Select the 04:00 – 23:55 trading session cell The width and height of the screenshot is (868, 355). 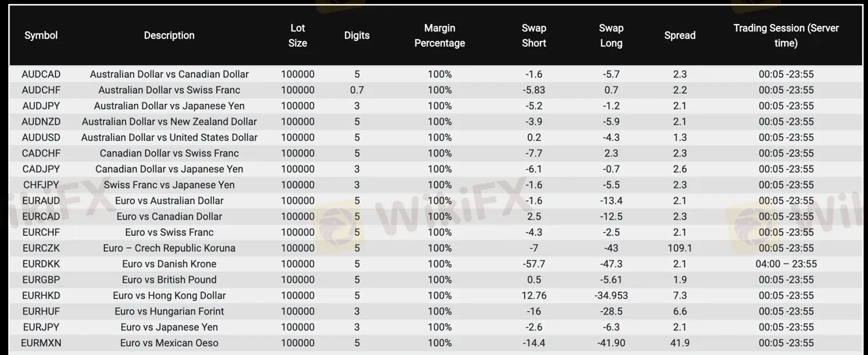pyautogui.click(x=786, y=264)
